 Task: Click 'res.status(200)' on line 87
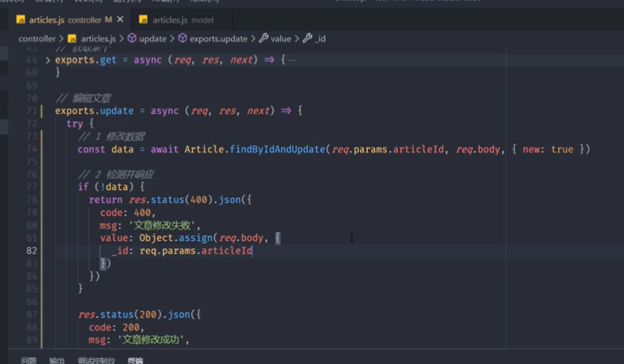pos(120,314)
